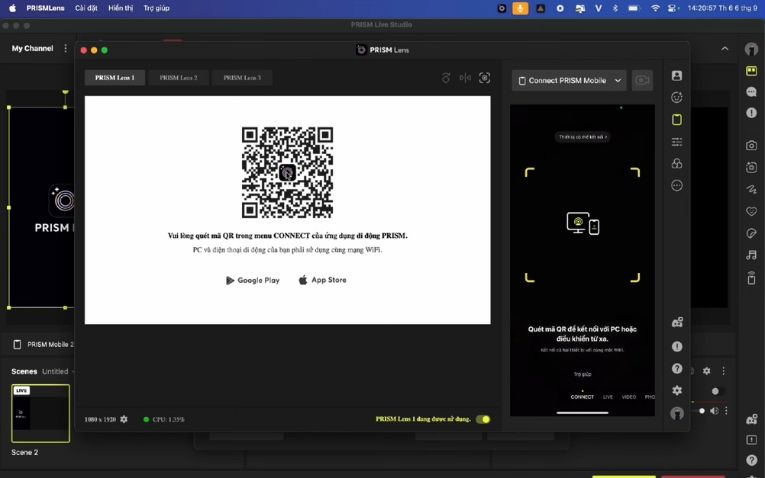Open the Wi-Fi status menu in menu bar

pos(655,8)
